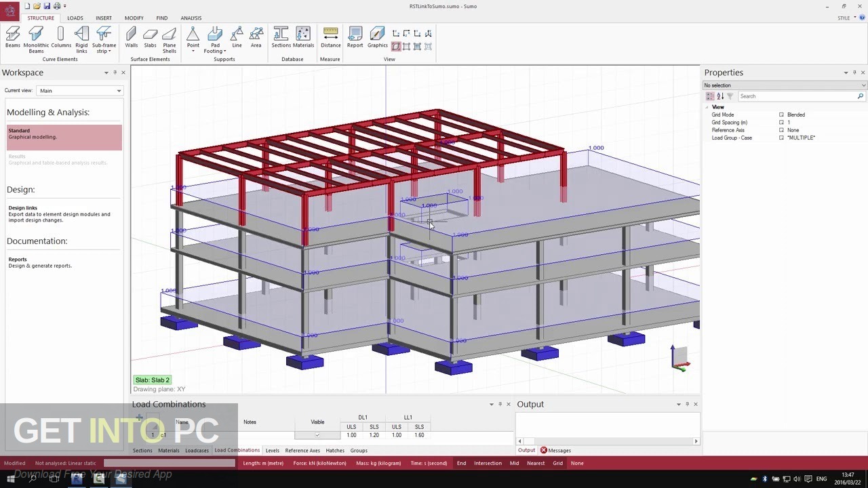Click the search magnifier in Properties
This screenshot has width=868, height=488.
click(861, 96)
